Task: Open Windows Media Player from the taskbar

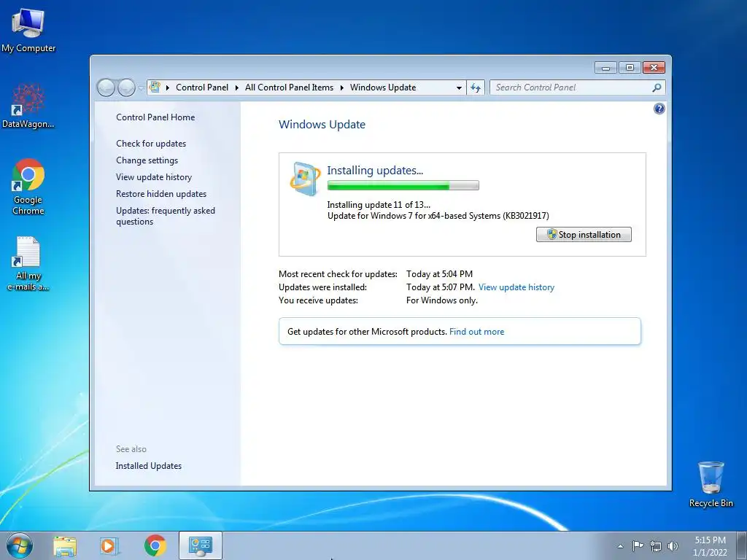Action: tap(109, 546)
